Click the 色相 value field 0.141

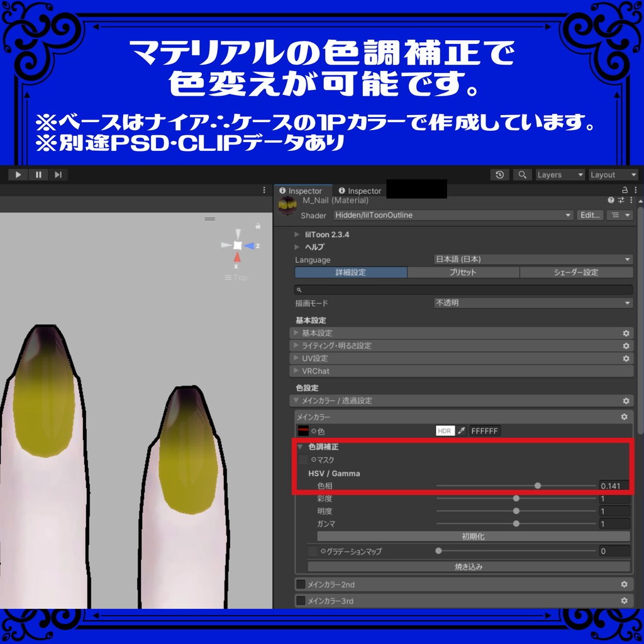[614, 486]
